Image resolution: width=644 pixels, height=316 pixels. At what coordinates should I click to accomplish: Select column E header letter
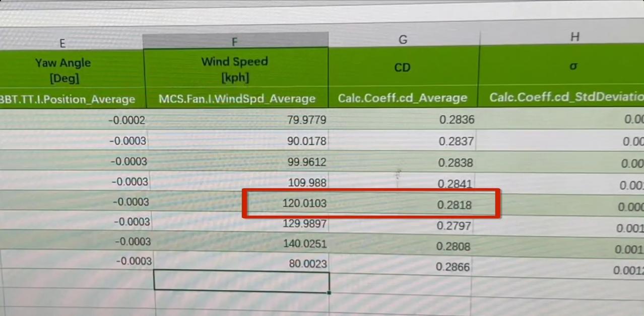(x=62, y=43)
